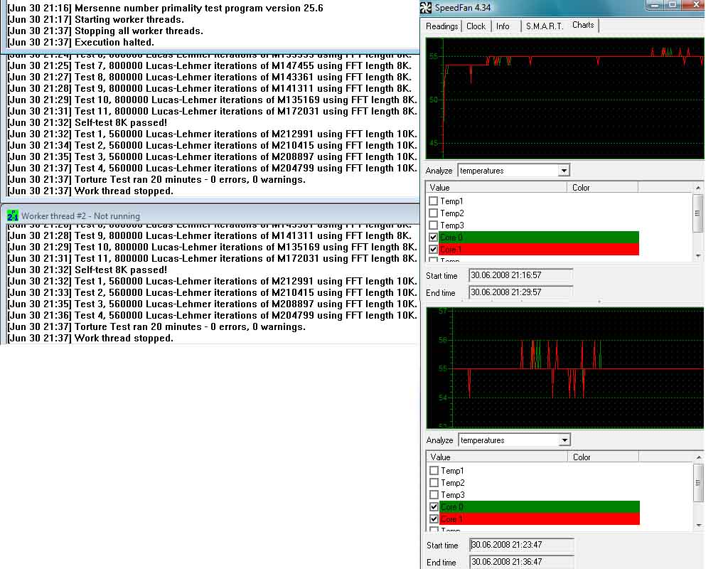
Task: Click the Color column header in the lower list
Action: coord(603,457)
